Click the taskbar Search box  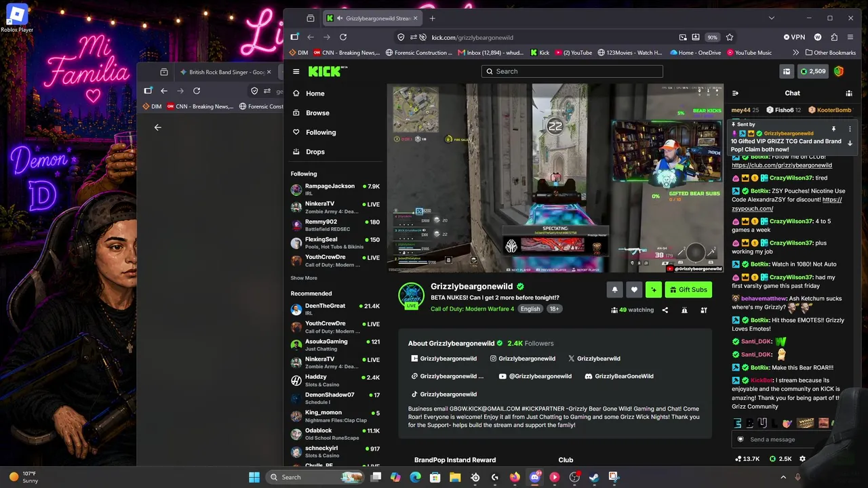point(315,477)
